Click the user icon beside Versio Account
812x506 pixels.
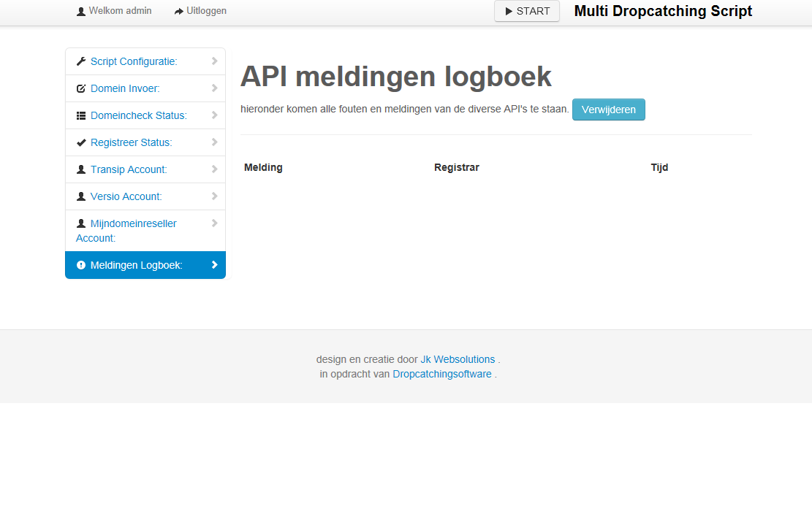(81, 196)
